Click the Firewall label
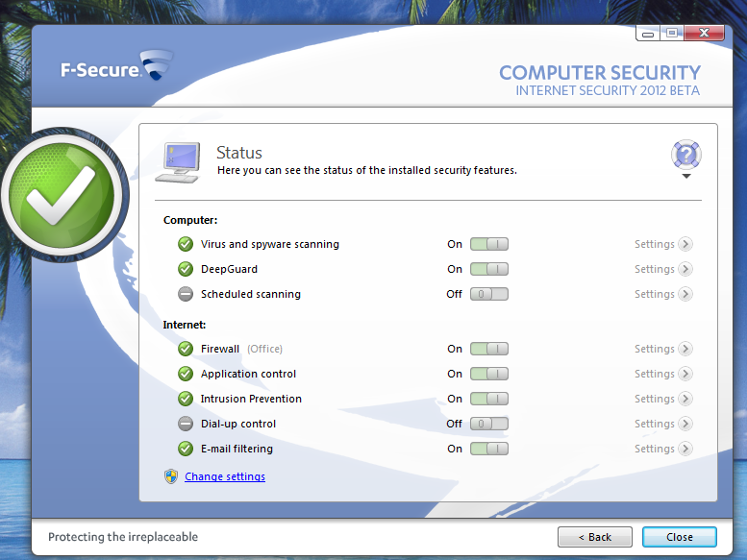The height and width of the screenshot is (560, 747). (x=220, y=349)
